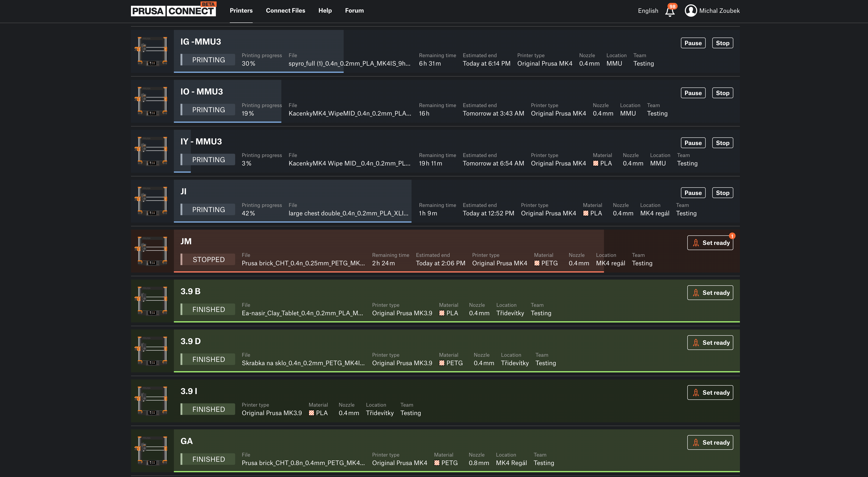
Task: Set the 3.9 B printer ready
Action: [710, 293]
